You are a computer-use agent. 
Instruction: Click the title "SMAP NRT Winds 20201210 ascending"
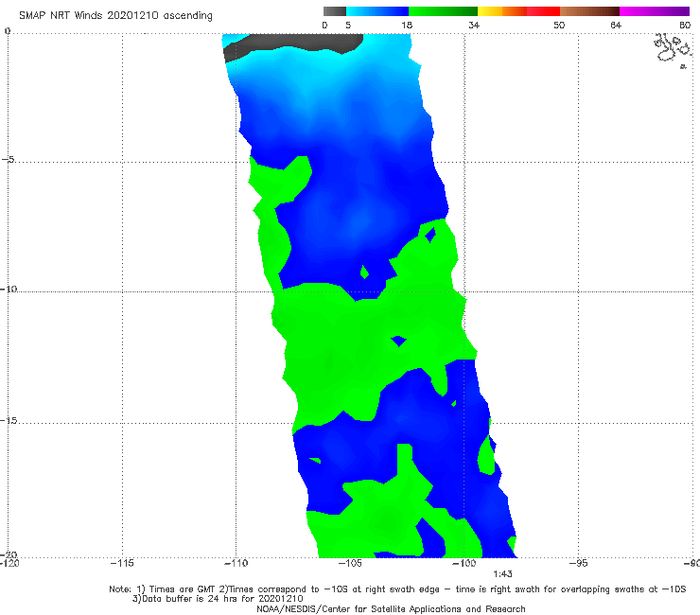click(x=115, y=15)
